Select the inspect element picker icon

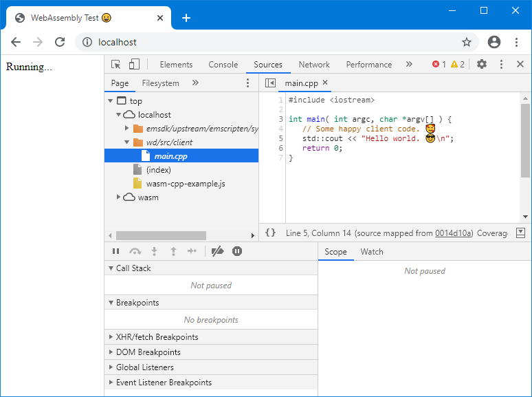click(115, 64)
